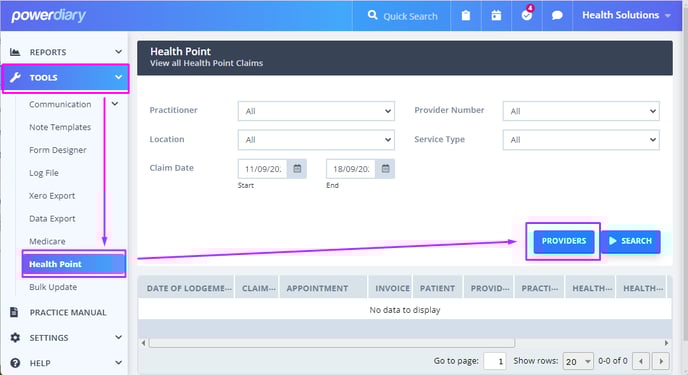Expand the Communication submenu chevron
Screen dimensions: 688x375
(x=115, y=104)
